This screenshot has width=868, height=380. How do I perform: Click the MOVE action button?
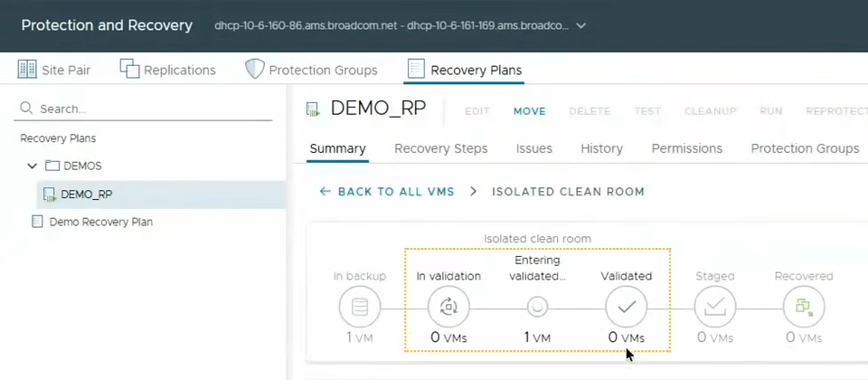tap(530, 111)
